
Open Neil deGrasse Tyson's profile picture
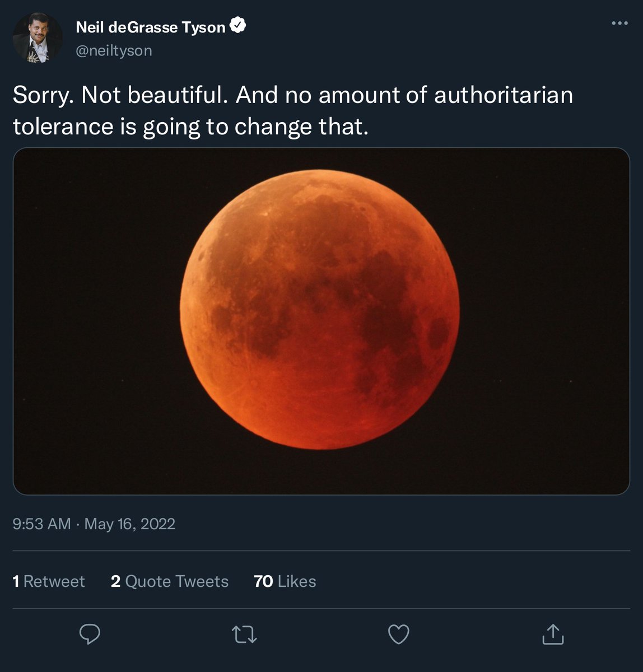[x=38, y=38]
